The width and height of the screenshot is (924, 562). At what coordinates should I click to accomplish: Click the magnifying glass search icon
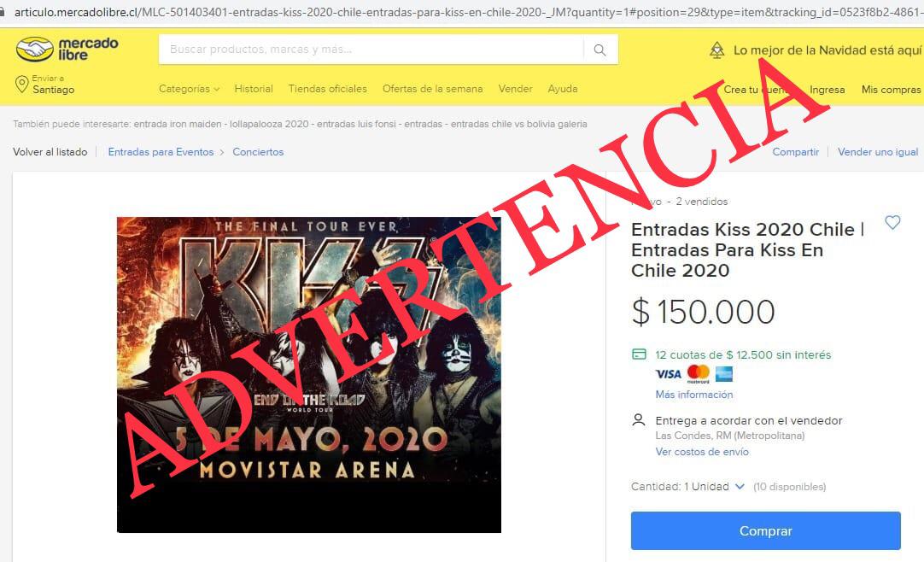(599, 50)
